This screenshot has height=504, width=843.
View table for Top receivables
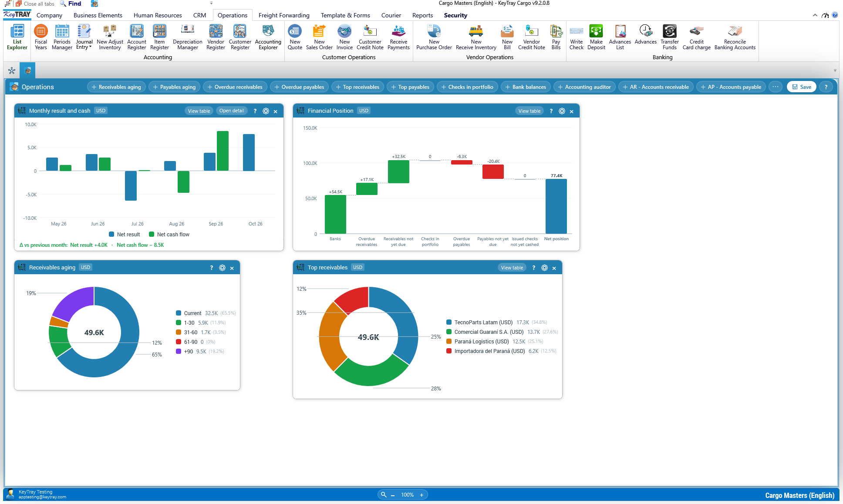coord(512,268)
